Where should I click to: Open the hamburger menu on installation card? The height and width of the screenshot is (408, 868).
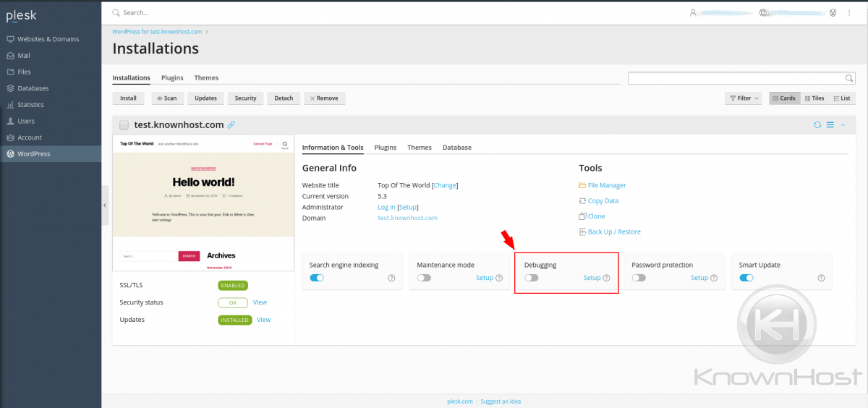830,124
